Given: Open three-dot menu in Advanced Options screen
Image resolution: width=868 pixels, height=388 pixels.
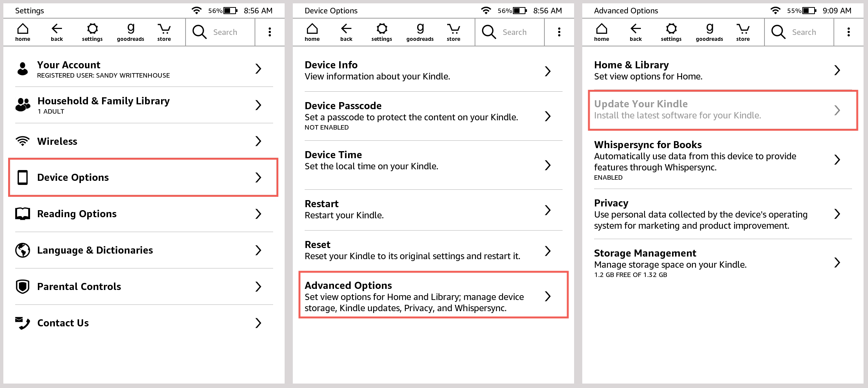Looking at the screenshot, I should [x=849, y=32].
